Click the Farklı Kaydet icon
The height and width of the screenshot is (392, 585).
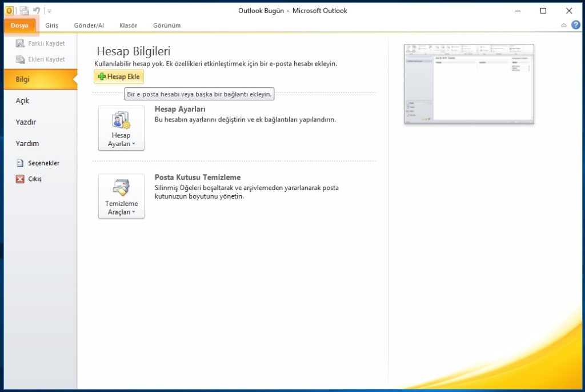(20, 43)
